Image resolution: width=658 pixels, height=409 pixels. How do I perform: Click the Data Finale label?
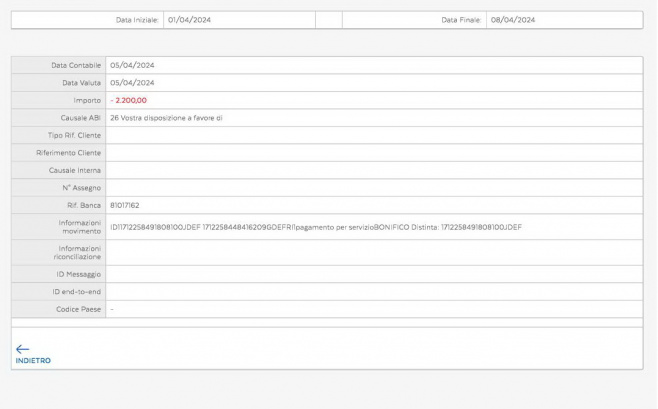tap(461, 20)
